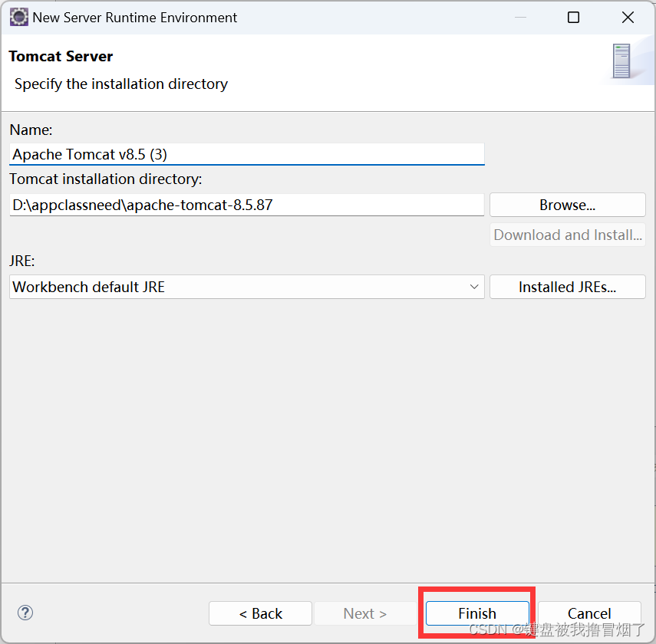Select the server Name input field
Image resolution: width=656 pixels, height=644 pixels.
pos(246,154)
